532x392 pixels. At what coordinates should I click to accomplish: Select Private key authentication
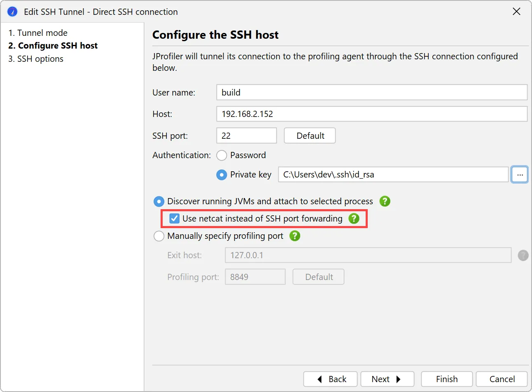[x=222, y=175]
